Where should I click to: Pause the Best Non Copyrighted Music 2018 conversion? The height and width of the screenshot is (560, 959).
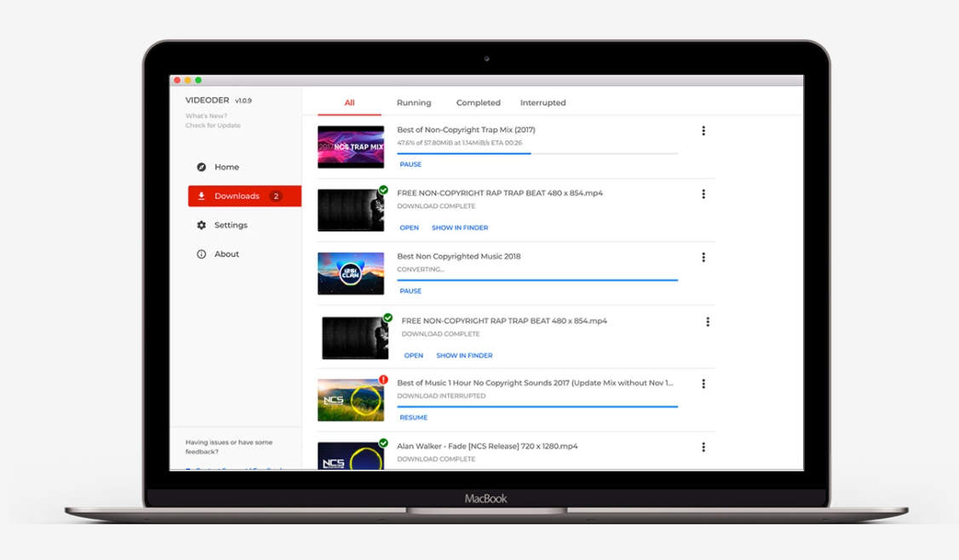tap(411, 291)
